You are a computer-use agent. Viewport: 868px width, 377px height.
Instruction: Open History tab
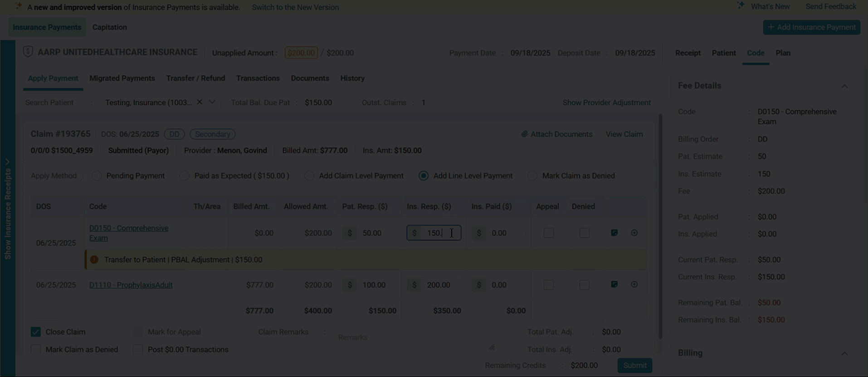click(352, 78)
